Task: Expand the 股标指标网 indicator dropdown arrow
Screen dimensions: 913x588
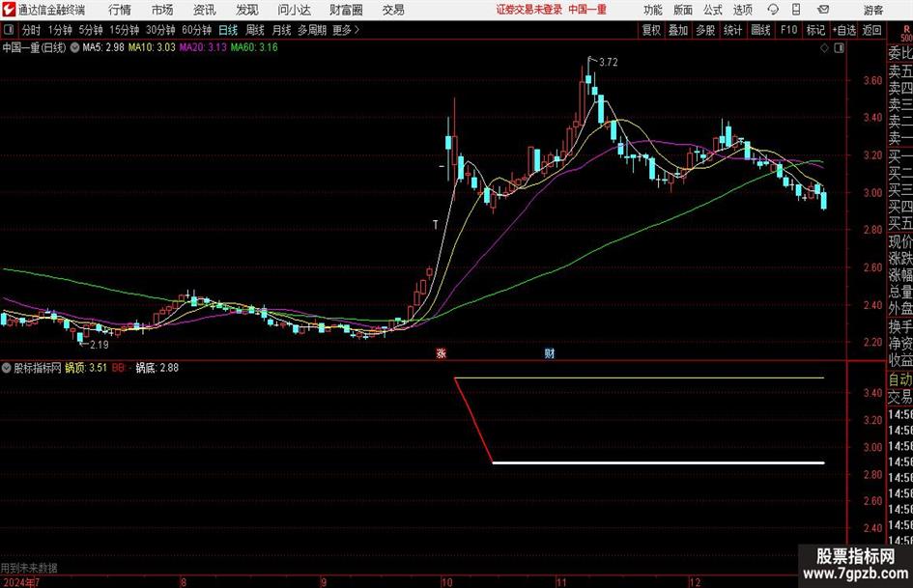Action: pyautogui.click(x=7, y=367)
